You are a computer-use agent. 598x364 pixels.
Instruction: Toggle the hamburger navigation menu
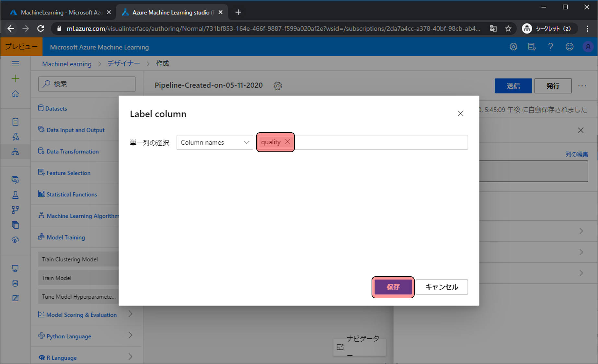(15, 63)
